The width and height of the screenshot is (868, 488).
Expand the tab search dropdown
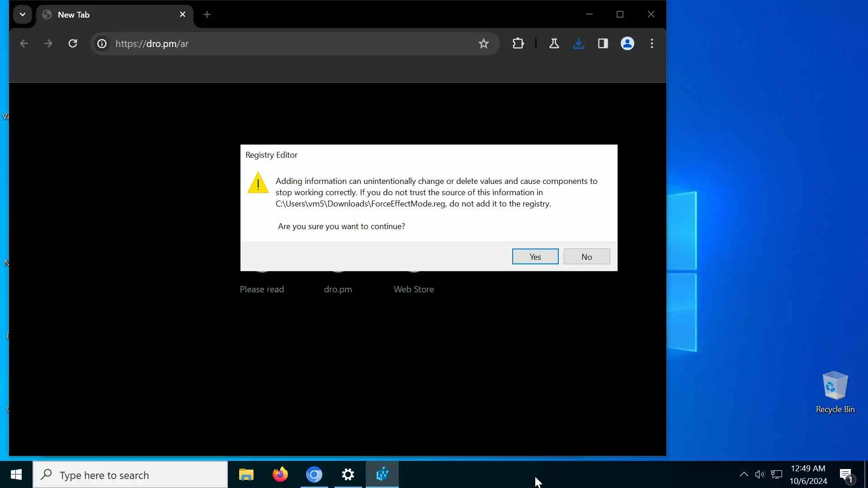22,14
